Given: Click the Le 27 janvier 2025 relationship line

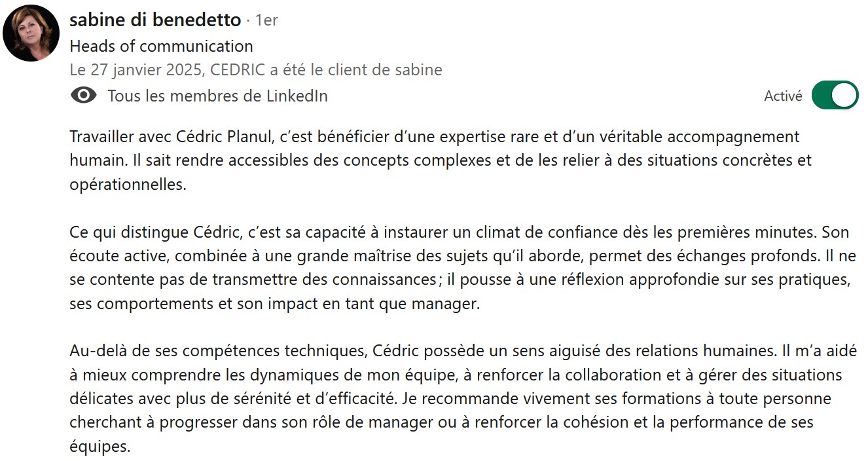Looking at the screenshot, I should click(x=255, y=69).
